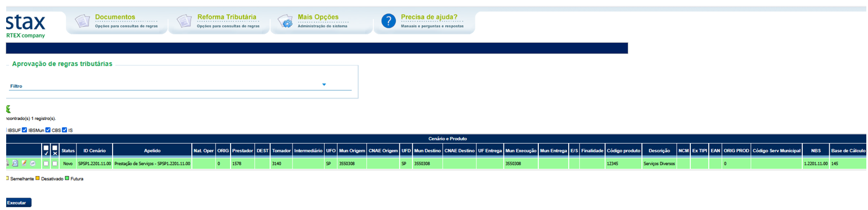
Task: Tick the approve checkbox in the Novo row
Action: (x=46, y=163)
